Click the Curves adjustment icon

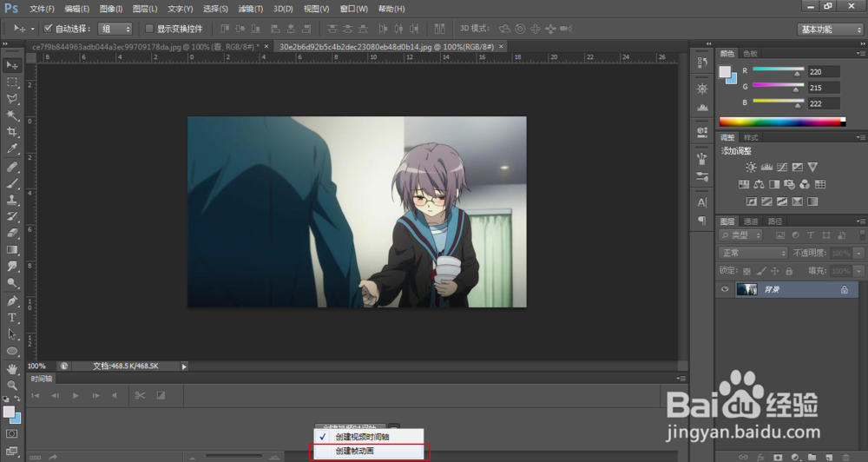782,167
